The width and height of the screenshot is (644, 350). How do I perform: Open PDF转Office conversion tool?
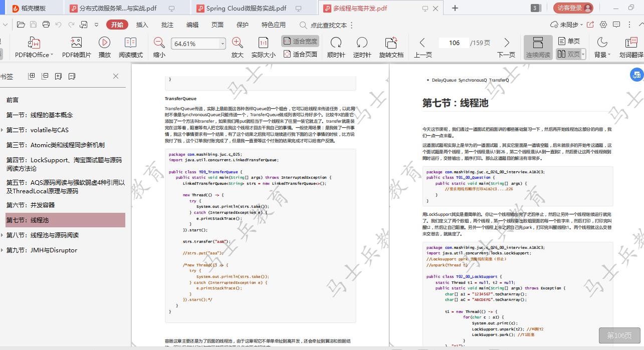click(x=34, y=48)
